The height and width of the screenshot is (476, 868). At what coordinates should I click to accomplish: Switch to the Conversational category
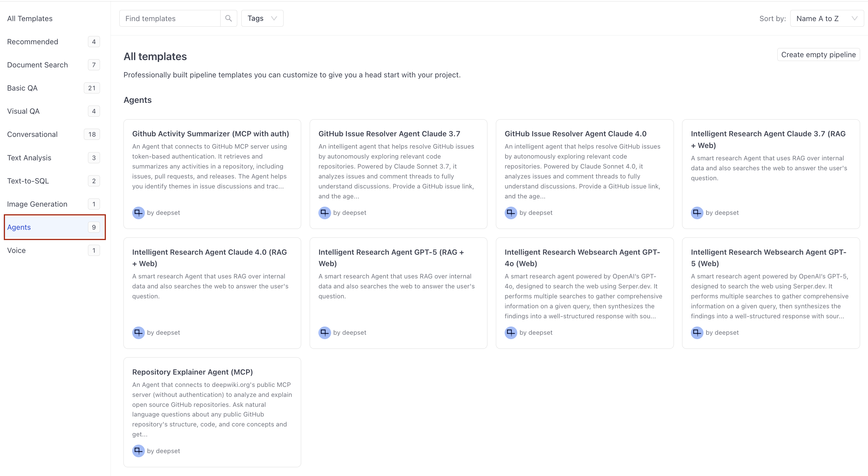(32, 134)
